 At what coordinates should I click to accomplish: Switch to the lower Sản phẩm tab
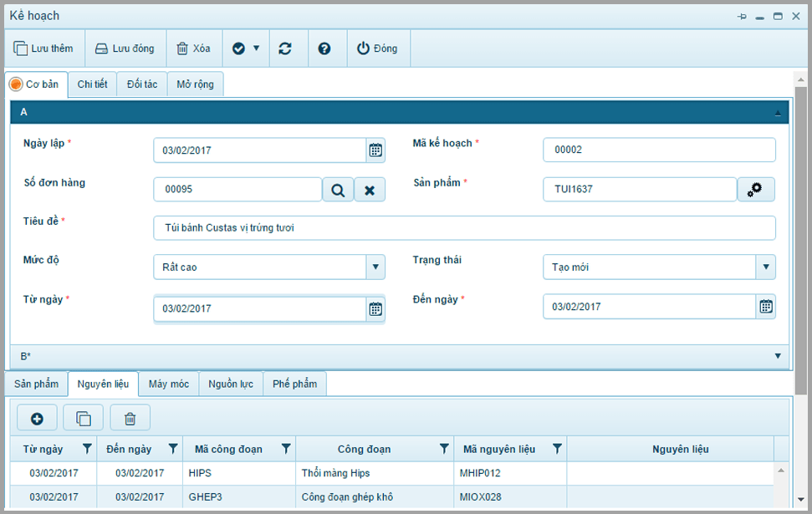[x=36, y=384]
